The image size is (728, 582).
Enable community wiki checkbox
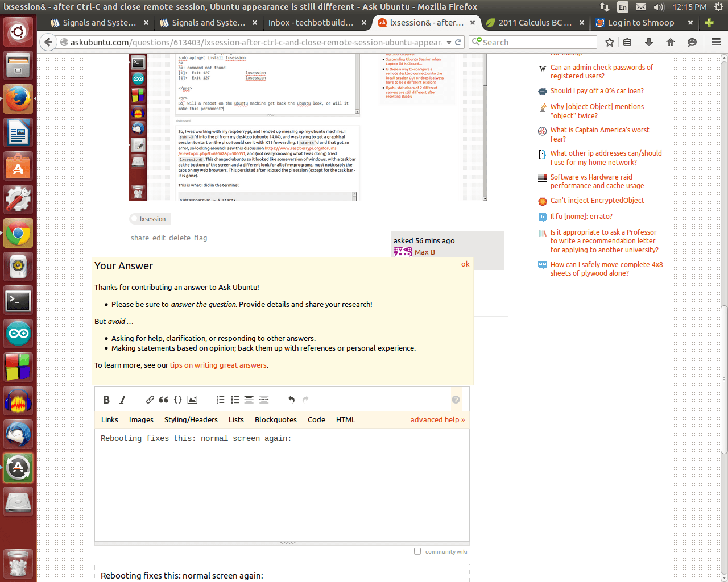pyautogui.click(x=417, y=551)
